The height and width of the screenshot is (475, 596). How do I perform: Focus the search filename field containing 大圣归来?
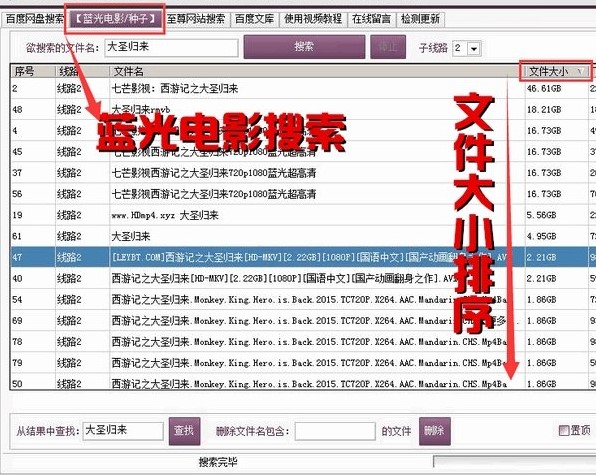tap(171, 48)
